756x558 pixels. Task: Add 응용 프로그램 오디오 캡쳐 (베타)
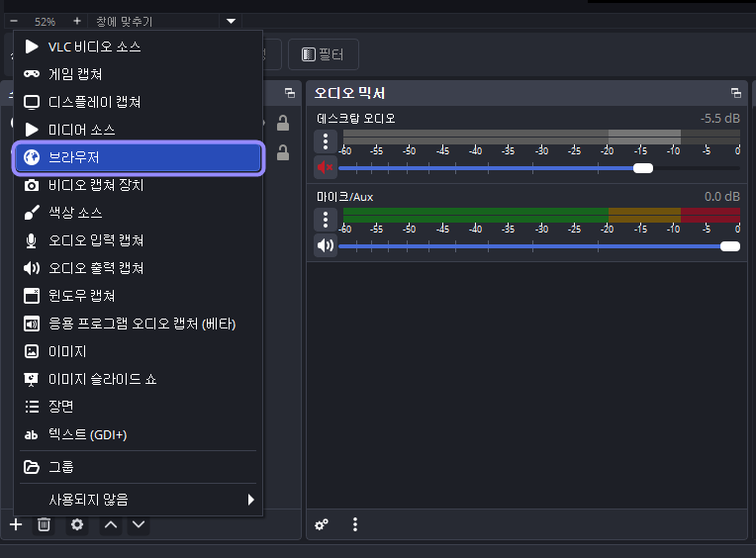pyautogui.click(x=138, y=324)
